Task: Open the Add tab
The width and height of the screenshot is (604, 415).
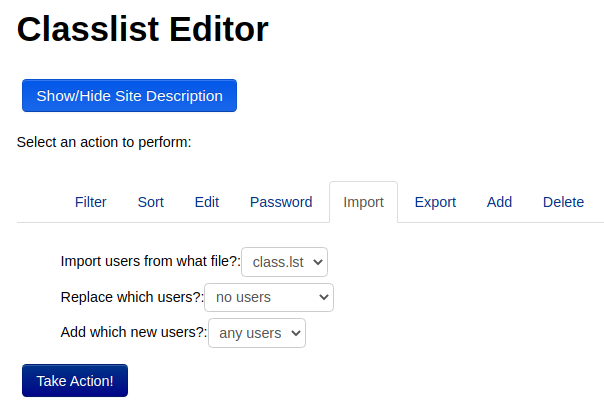Action: [499, 202]
